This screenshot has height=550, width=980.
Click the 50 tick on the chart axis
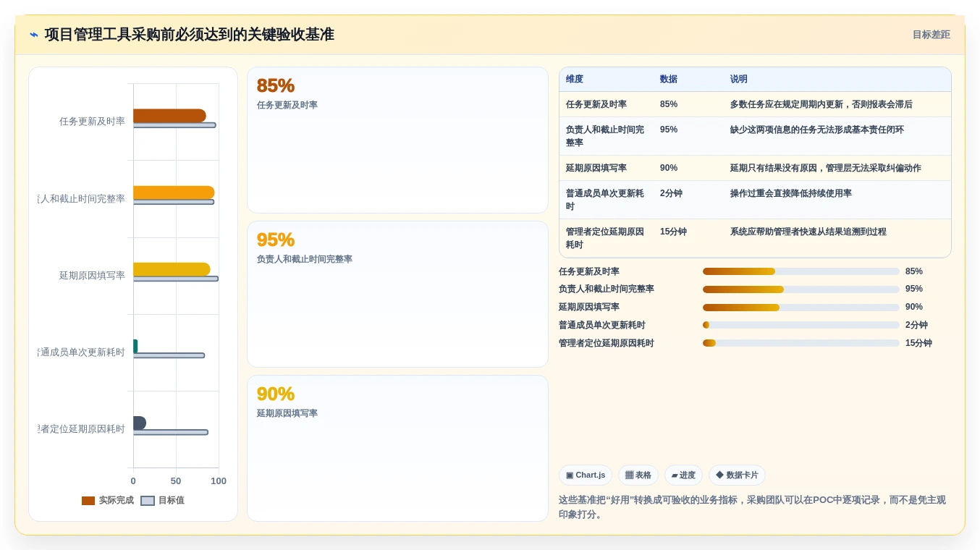pyautogui.click(x=176, y=481)
